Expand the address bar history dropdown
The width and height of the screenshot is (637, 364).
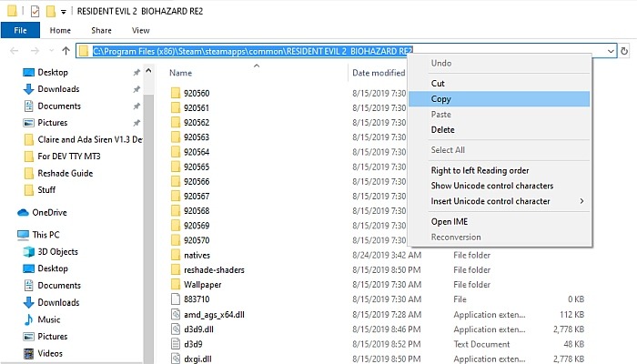tap(611, 51)
